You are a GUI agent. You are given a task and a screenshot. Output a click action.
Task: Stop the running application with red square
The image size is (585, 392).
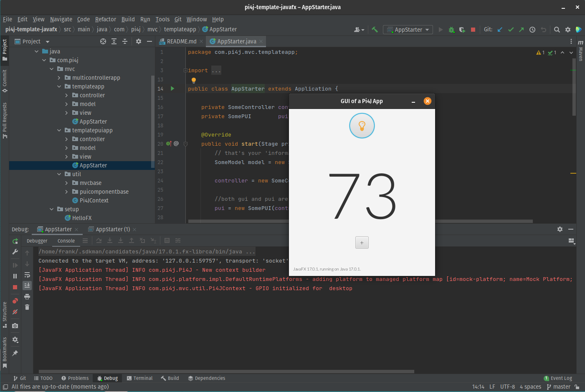473,30
